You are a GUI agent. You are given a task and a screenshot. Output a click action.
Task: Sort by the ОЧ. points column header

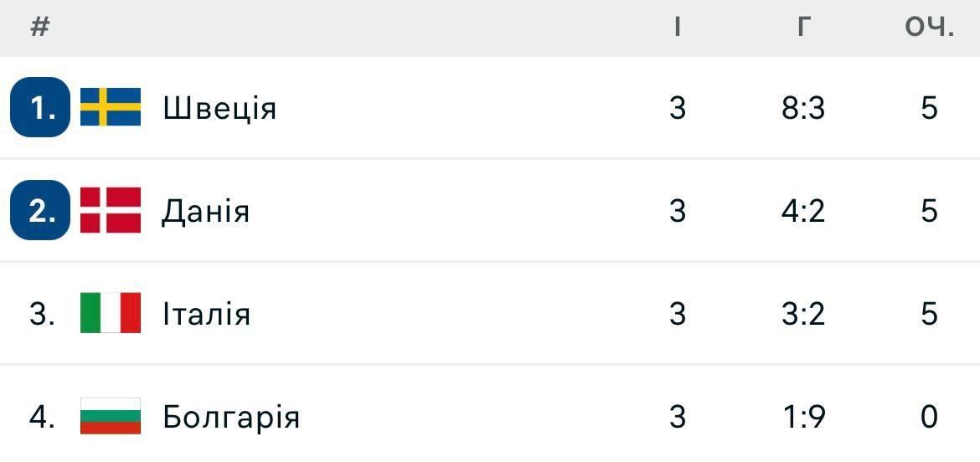[x=930, y=28]
